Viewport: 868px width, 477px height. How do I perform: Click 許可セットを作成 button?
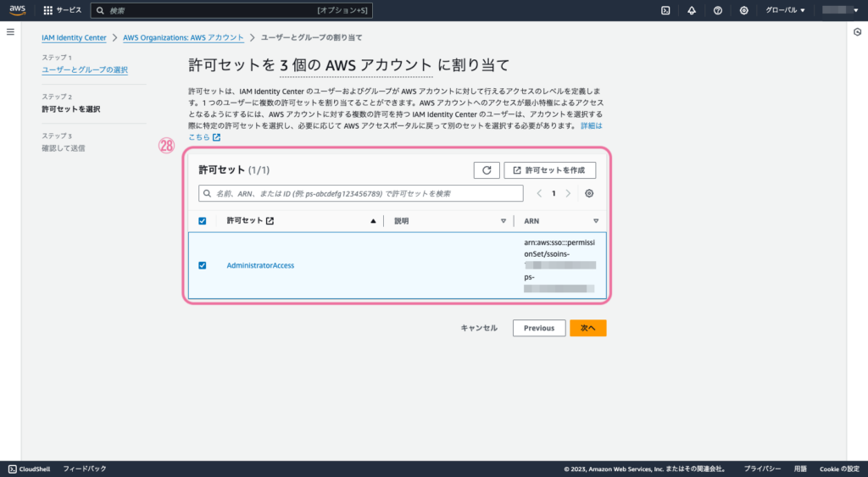point(549,170)
